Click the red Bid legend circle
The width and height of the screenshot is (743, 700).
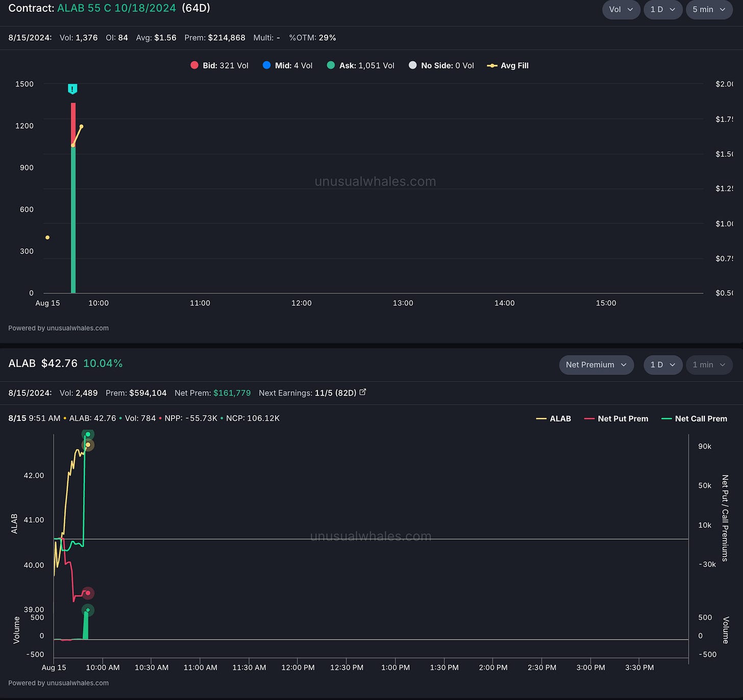[x=194, y=65]
